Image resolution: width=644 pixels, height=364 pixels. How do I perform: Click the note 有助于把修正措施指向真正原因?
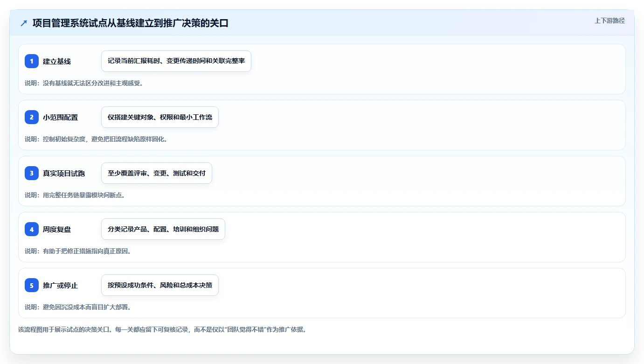(x=78, y=251)
